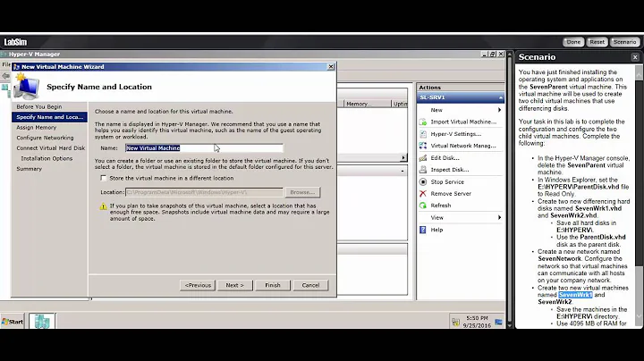The width and height of the screenshot is (644, 361).
Task: Click the tray icon right of clock
Action: (x=498, y=322)
